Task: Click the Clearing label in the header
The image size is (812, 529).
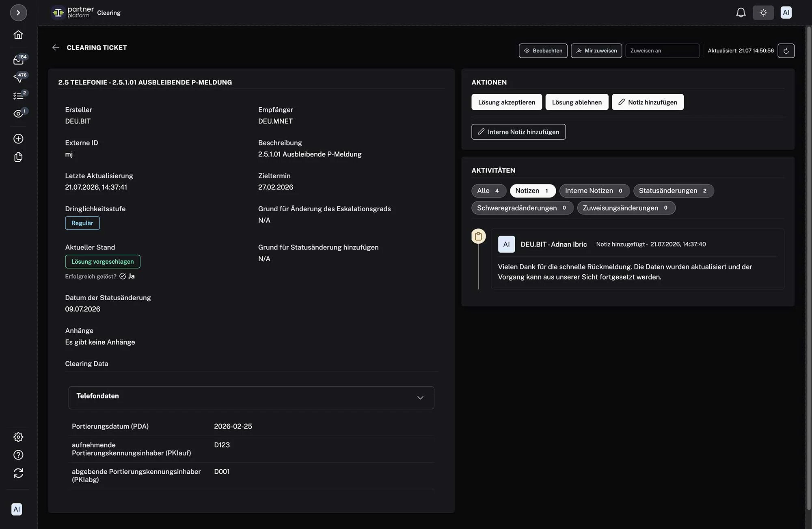Action: pyautogui.click(x=109, y=13)
